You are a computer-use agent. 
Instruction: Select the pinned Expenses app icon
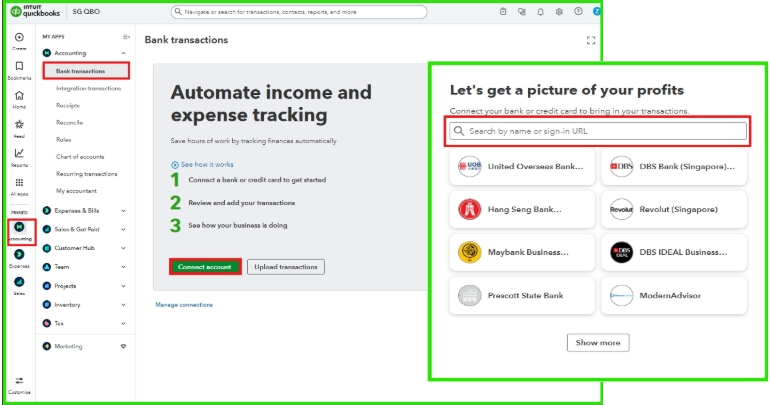[x=19, y=254]
